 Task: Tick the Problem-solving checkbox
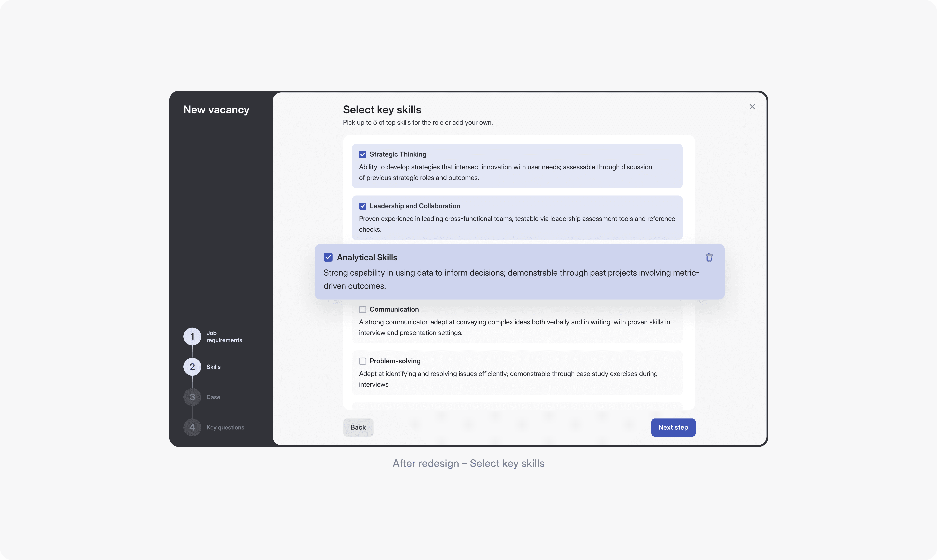point(363,361)
